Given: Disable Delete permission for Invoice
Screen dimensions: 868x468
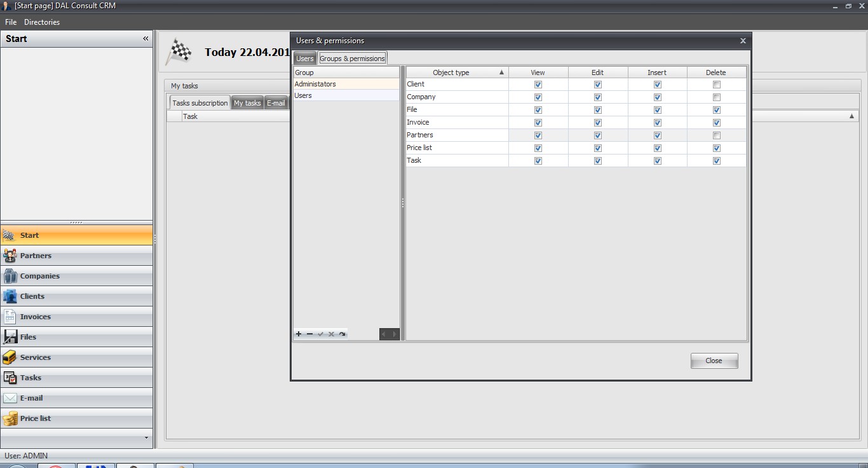Looking at the screenshot, I should pos(717,123).
